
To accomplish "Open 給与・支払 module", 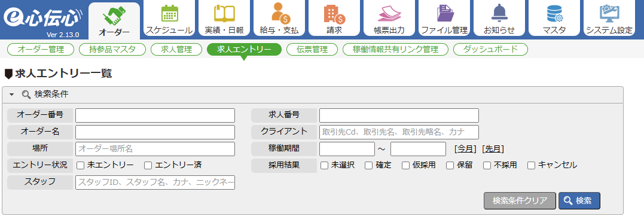I will 279,18.
